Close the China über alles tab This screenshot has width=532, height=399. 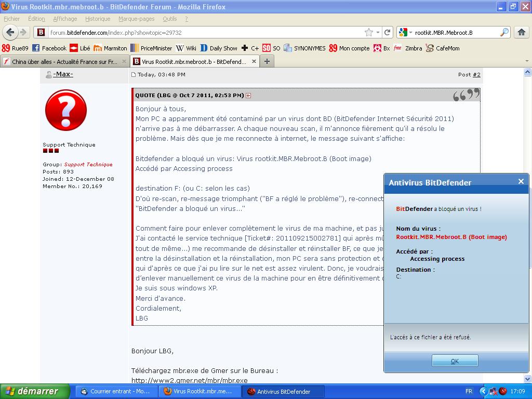tap(124, 61)
